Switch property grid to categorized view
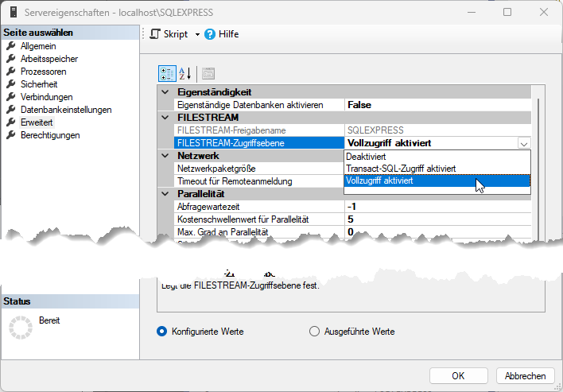 (x=166, y=74)
